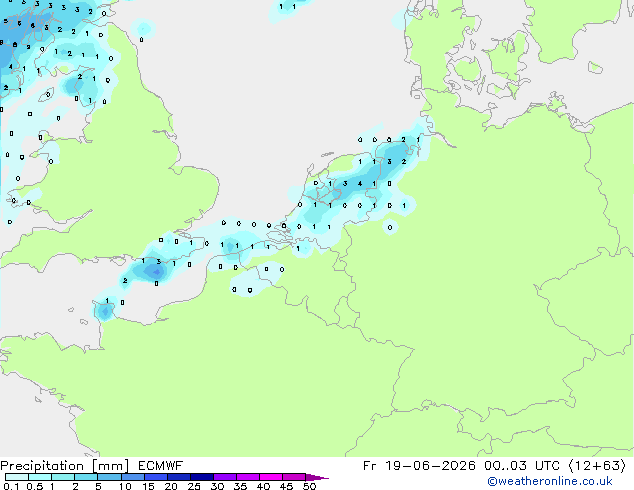Click the date 'Fr 19-06-2026'
Viewport: 634px width, 490px height.
coord(419,466)
